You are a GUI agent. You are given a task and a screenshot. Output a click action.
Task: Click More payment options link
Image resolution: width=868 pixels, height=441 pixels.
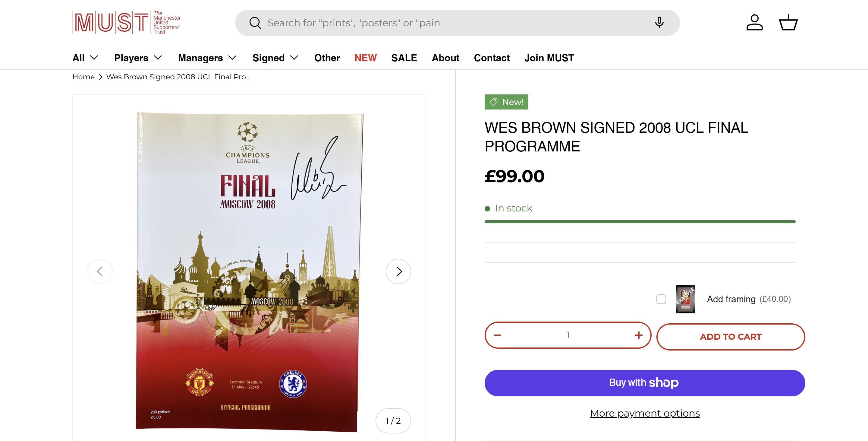coord(645,413)
